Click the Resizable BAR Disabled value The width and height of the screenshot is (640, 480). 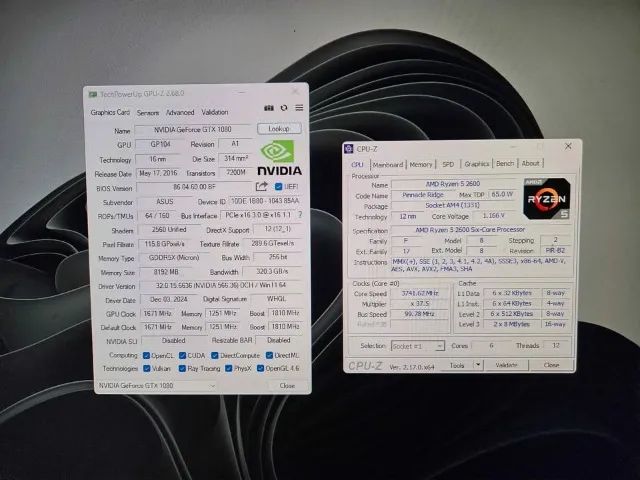[279, 340]
